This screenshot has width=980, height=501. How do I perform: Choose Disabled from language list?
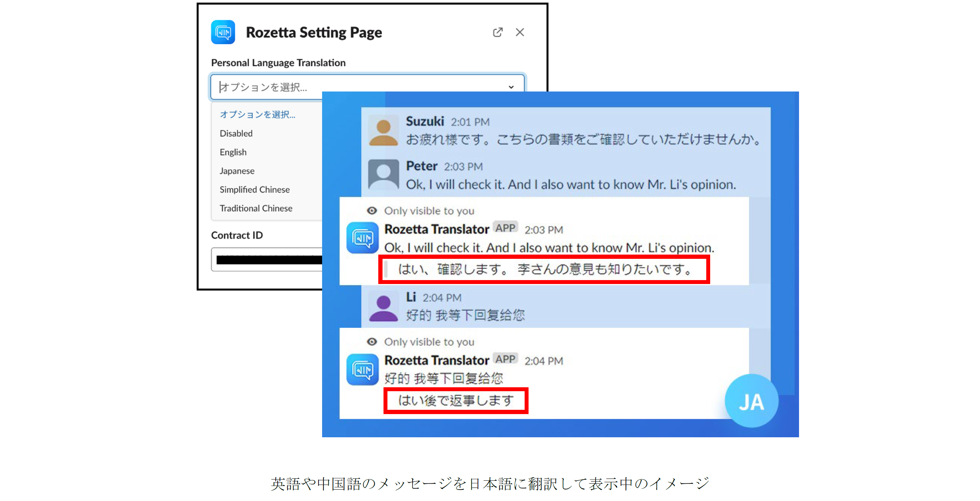(x=236, y=133)
